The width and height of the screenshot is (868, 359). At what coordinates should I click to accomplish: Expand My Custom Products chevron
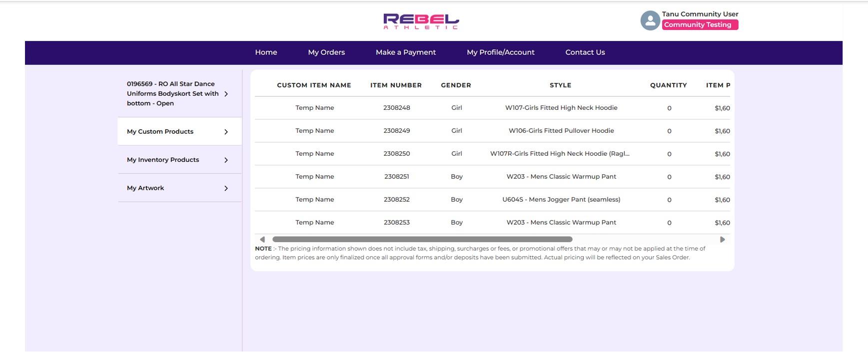coord(226,132)
